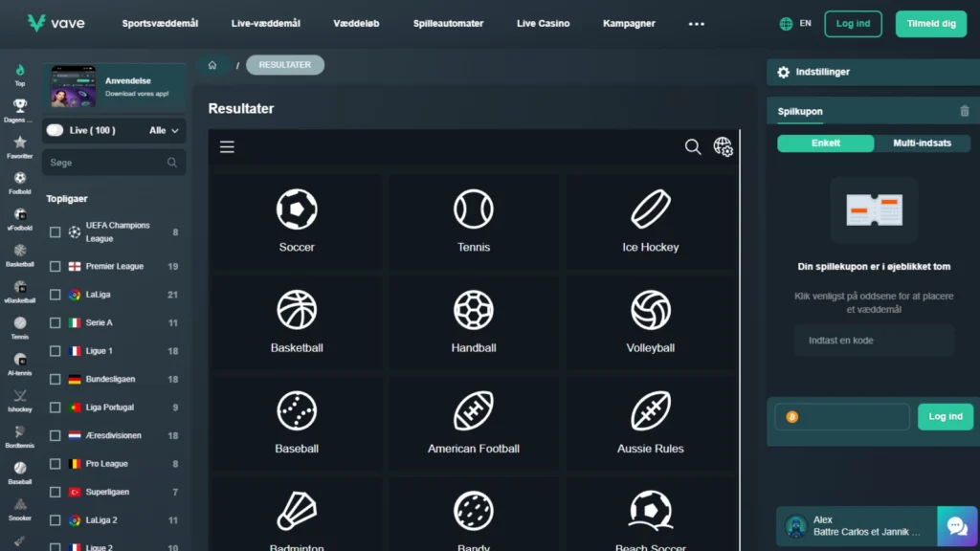Click the results search magnifier icon
Viewport: 980px width, 551px height.
pyautogui.click(x=693, y=146)
